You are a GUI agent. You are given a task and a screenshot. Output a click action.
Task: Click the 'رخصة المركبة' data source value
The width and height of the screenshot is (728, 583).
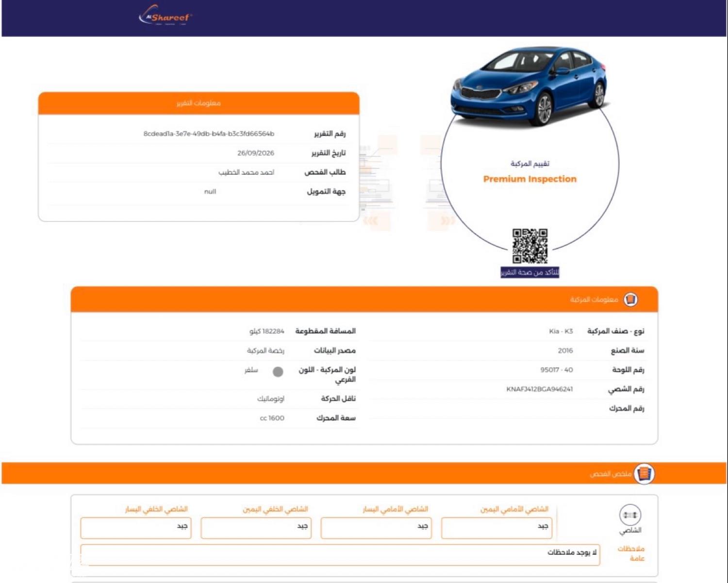[x=265, y=350]
